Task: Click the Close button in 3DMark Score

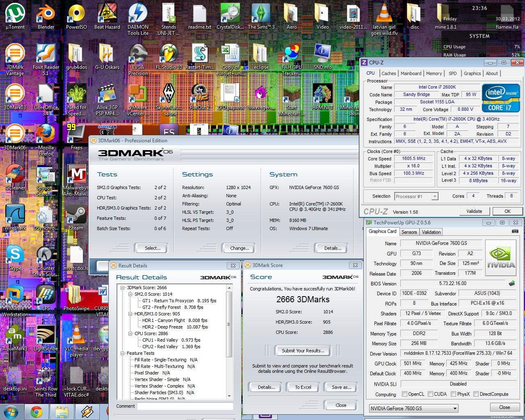Action: [x=341, y=405]
